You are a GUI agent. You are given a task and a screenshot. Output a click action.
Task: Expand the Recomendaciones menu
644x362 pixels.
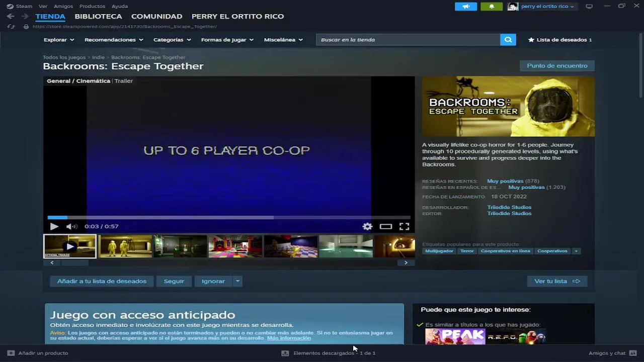coord(114,40)
